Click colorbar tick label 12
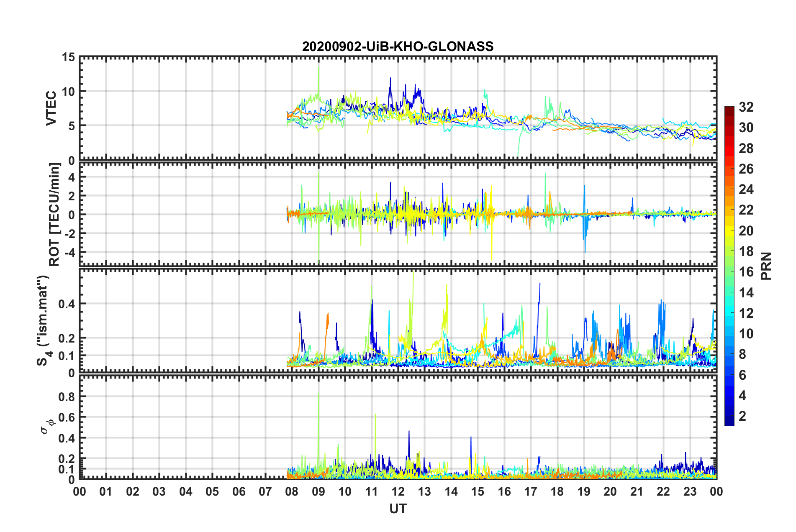This screenshot has height=532, width=796. [x=746, y=313]
